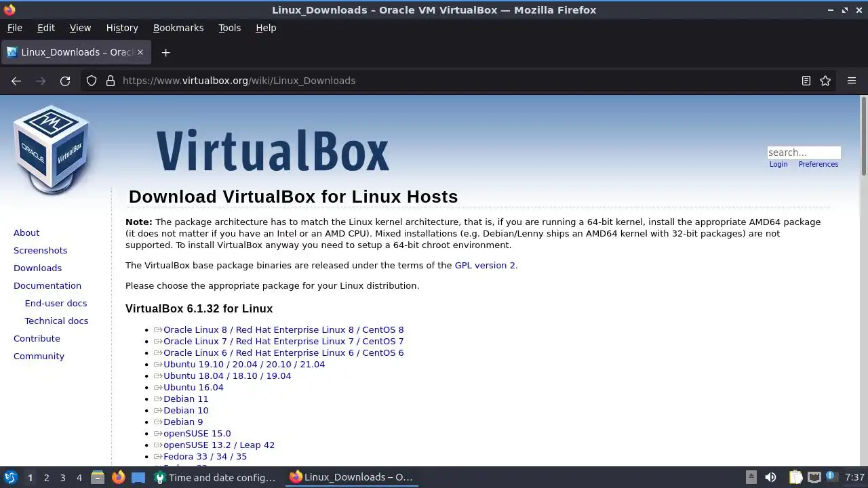Download Oracle Linux 6 / CentOS 6 package

click(x=283, y=352)
